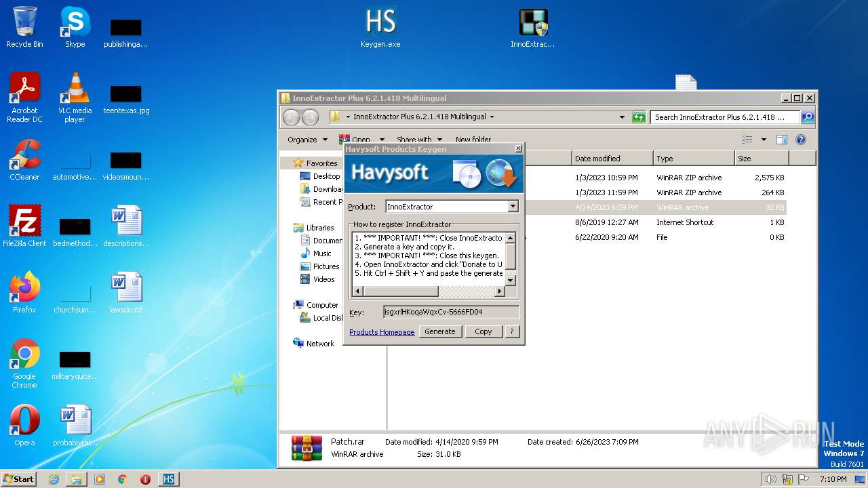
Task: Launch Opera browser desktop shortcut
Action: [x=24, y=426]
